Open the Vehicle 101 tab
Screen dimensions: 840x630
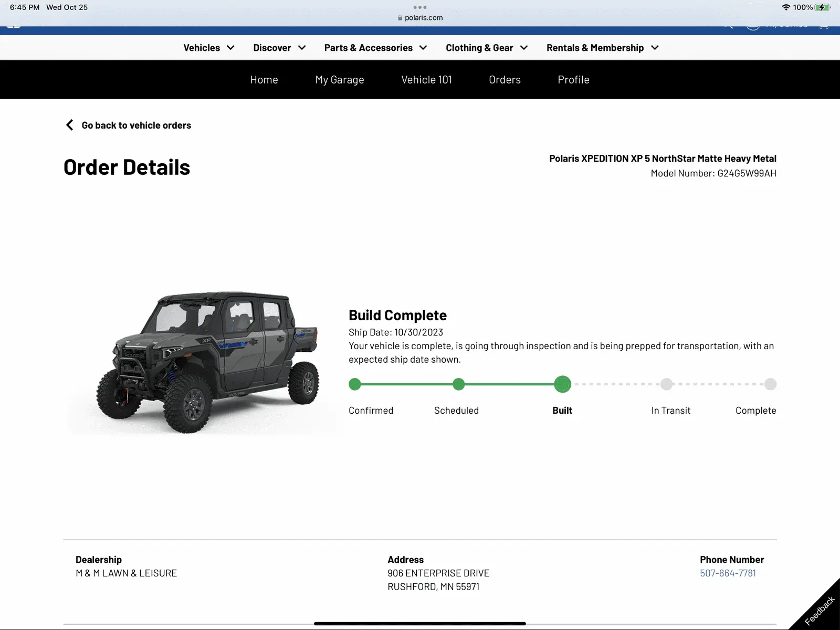[426, 80]
